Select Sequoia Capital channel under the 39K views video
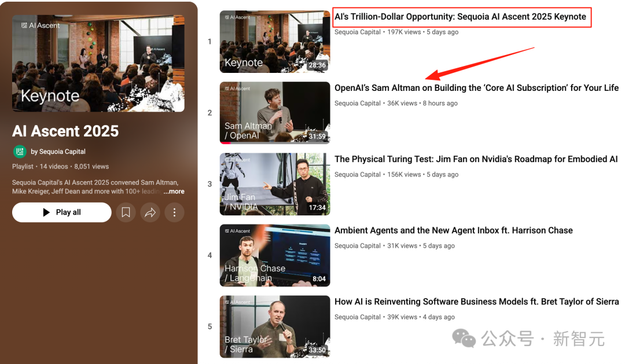This screenshot has width=625, height=364. [358, 317]
